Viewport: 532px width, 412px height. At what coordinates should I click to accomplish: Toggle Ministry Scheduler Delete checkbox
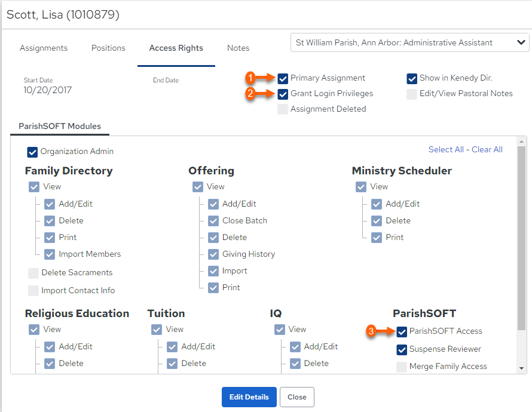click(x=377, y=221)
